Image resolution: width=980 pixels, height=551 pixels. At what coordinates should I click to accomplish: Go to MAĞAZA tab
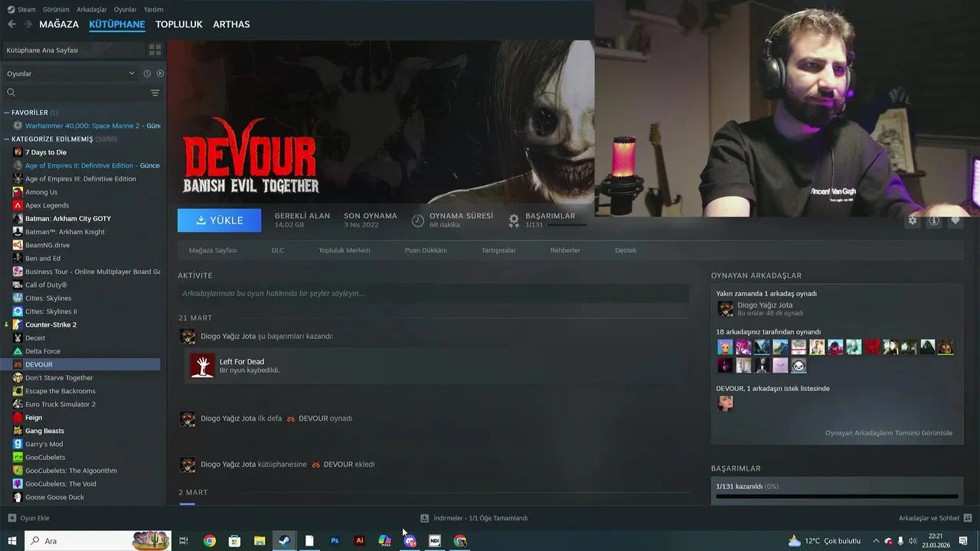tap(59, 24)
